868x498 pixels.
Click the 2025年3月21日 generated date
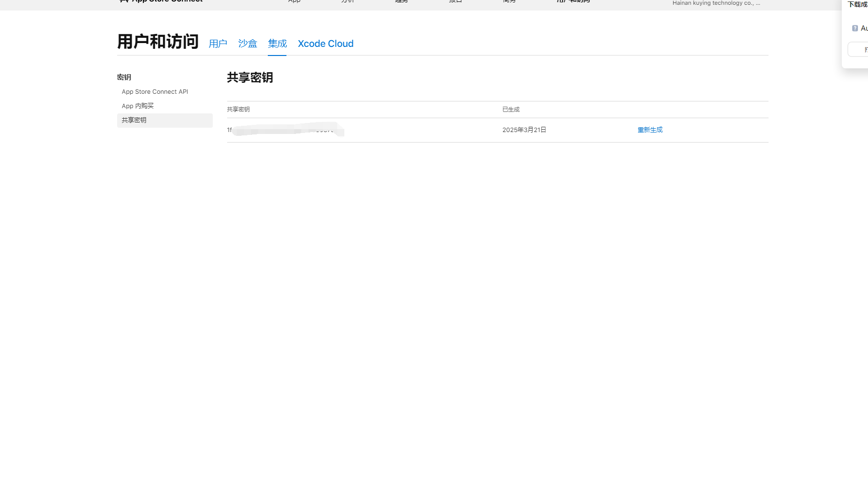524,130
